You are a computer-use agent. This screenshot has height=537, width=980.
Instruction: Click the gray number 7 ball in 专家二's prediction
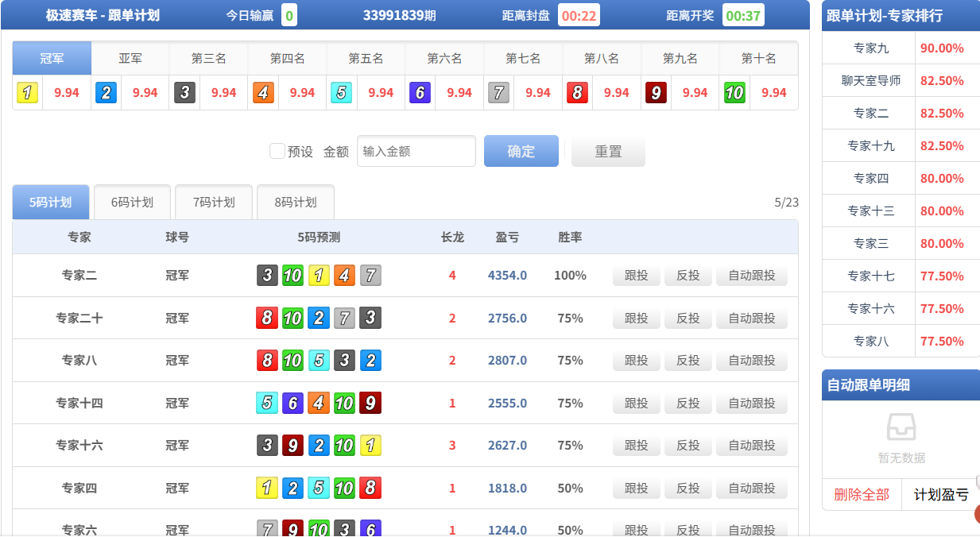point(370,274)
